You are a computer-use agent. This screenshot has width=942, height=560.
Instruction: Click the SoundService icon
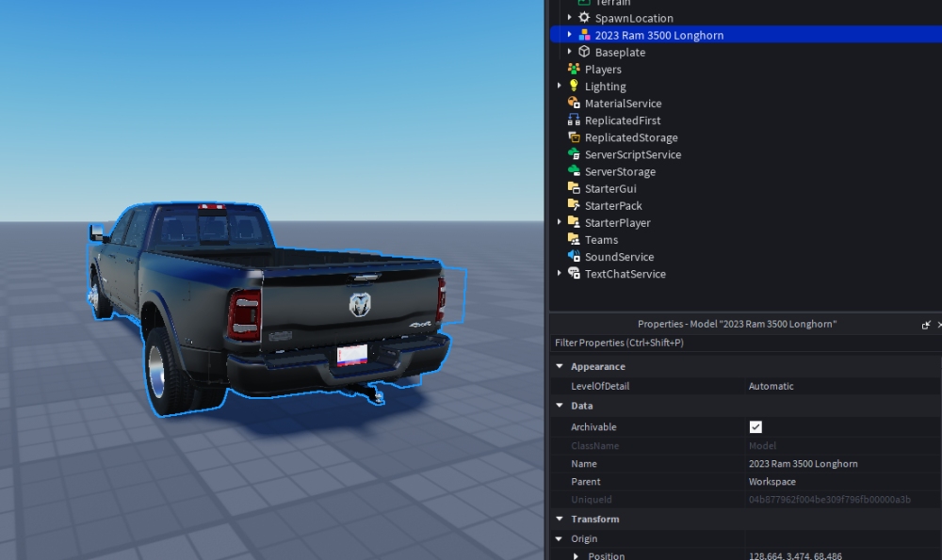[574, 256]
